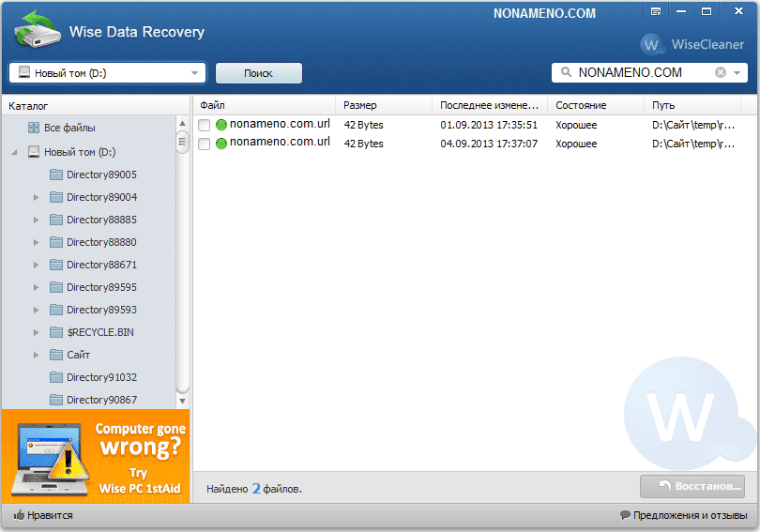Expand the Сайт folder node

click(x=36, y=355)
